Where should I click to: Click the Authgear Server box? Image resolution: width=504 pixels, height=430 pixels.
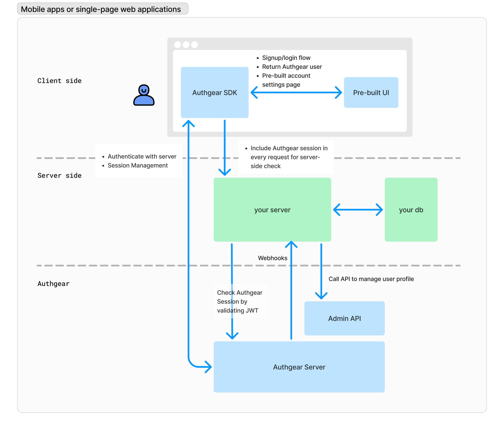299,367
